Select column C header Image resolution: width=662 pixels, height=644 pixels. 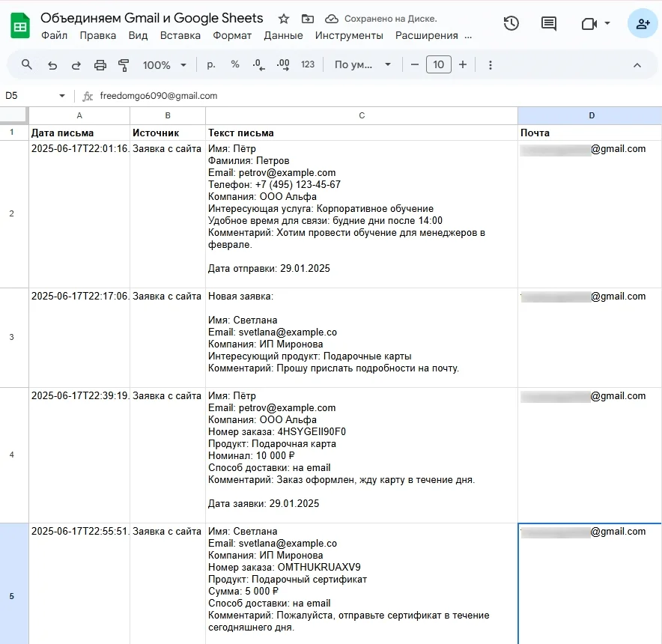pos(362,115)
